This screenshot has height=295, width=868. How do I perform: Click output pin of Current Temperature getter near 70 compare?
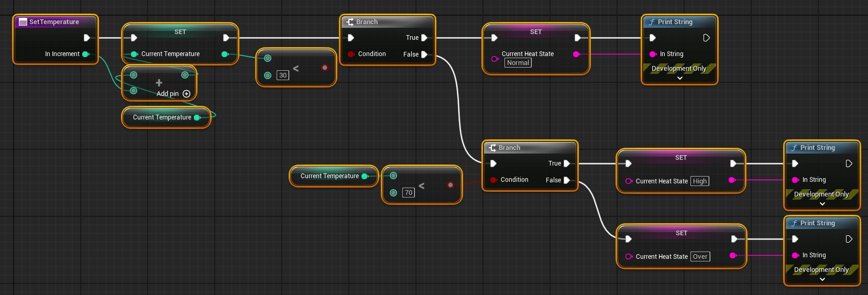pyautogui.click(x=365, y=176)
